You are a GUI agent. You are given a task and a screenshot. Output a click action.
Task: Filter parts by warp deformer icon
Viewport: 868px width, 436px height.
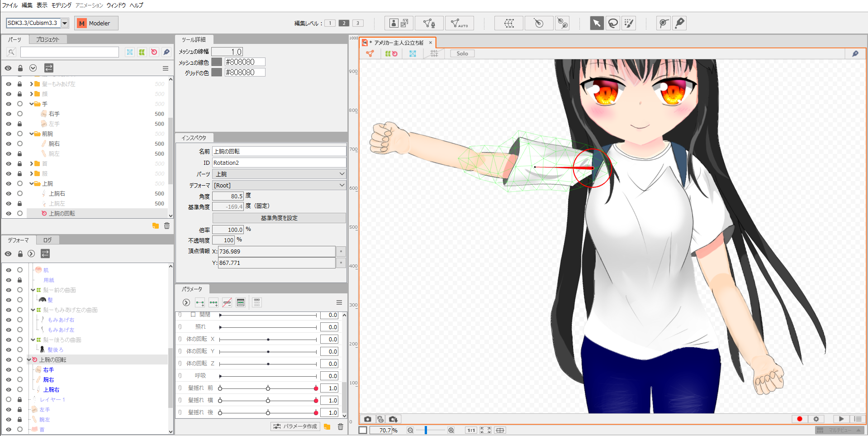click(x=142, y=52)
